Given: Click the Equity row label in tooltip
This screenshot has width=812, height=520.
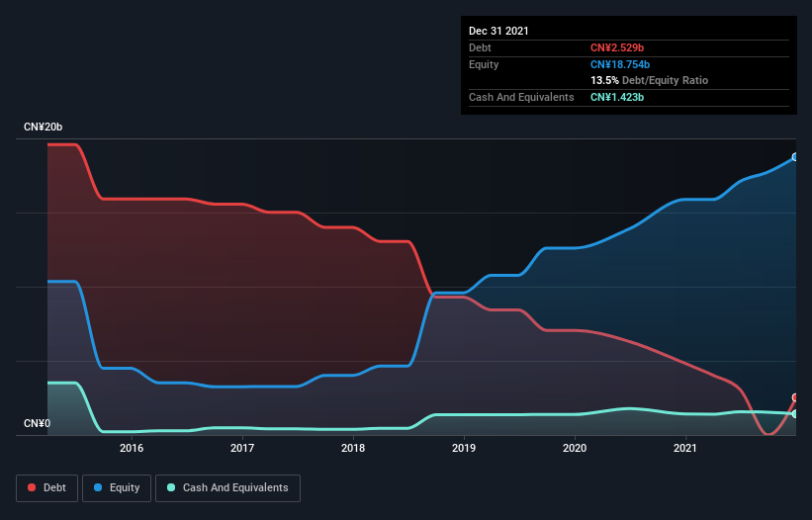Looking at the screenshot, I should pos(484,64).
